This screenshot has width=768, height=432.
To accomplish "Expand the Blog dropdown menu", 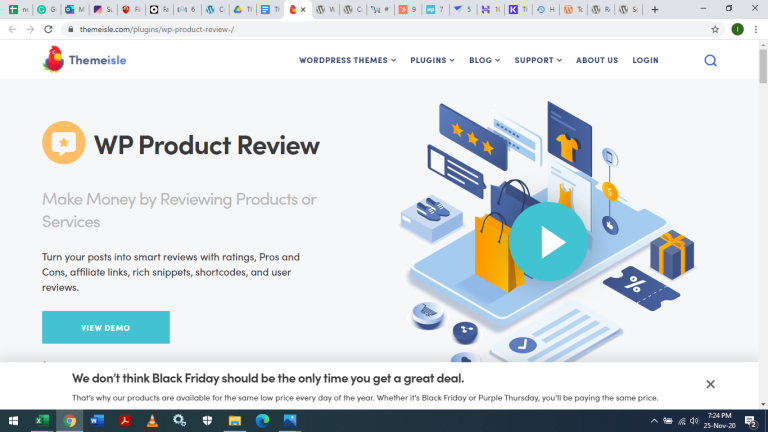I will 484,60.
